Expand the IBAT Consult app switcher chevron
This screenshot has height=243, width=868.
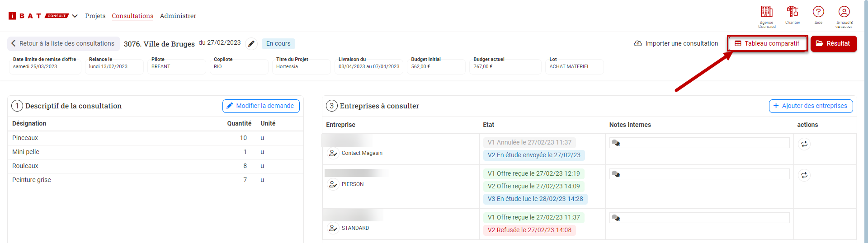pos(75,16)
